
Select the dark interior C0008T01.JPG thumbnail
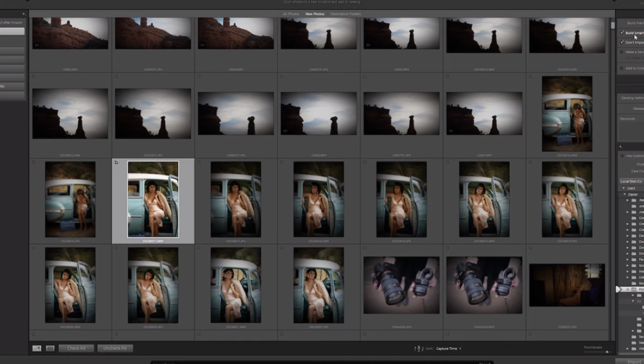point(567,285)
